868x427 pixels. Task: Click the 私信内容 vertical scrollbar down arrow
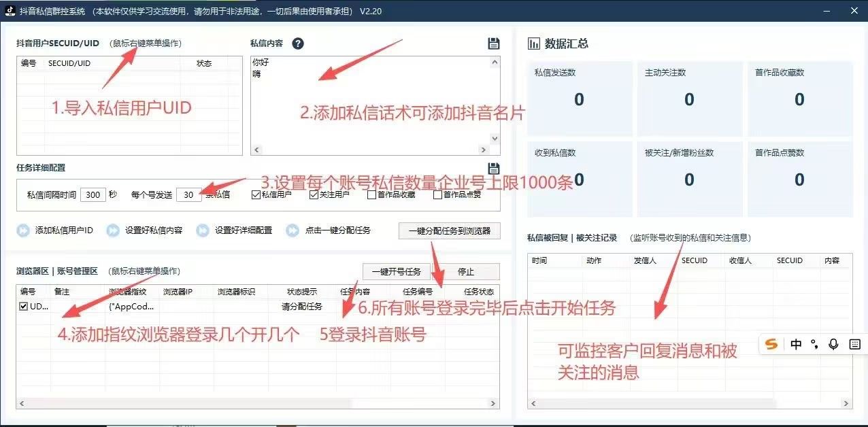[495, 139]
